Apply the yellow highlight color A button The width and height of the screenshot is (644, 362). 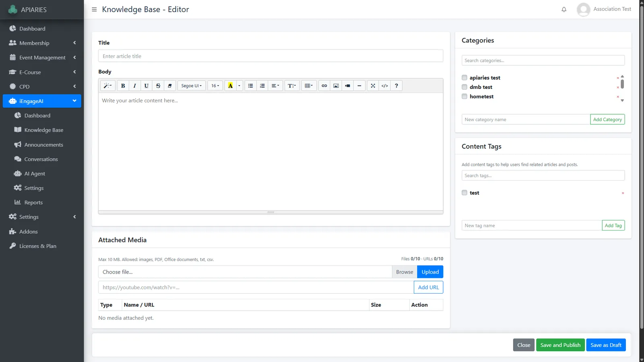[230, 86]
